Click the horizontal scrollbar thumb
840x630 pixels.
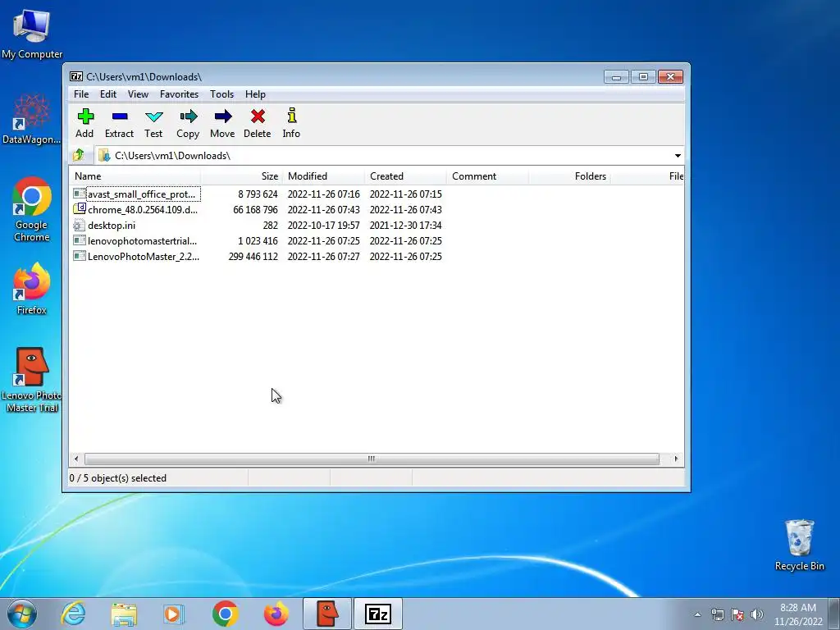[x=372, y=459]
